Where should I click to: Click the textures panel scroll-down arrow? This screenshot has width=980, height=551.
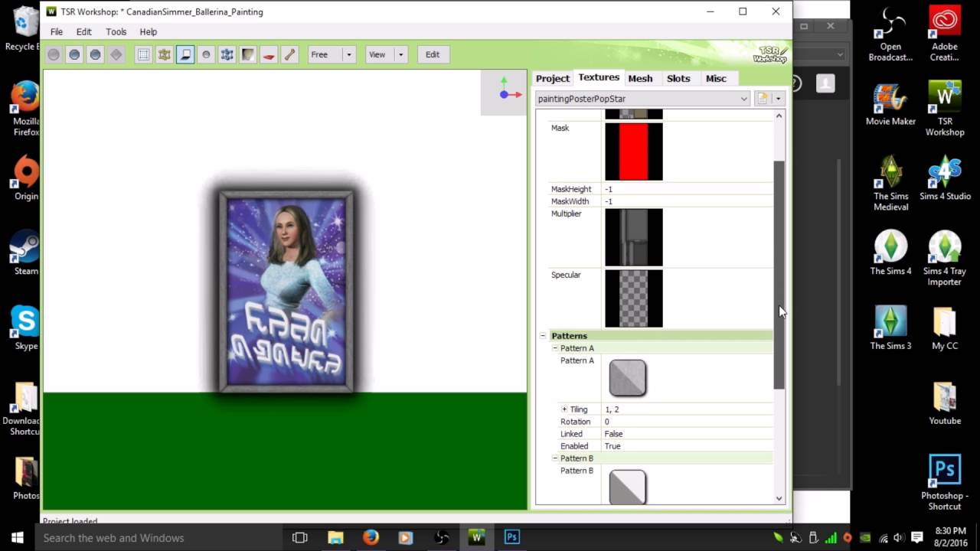click(779, 498)
